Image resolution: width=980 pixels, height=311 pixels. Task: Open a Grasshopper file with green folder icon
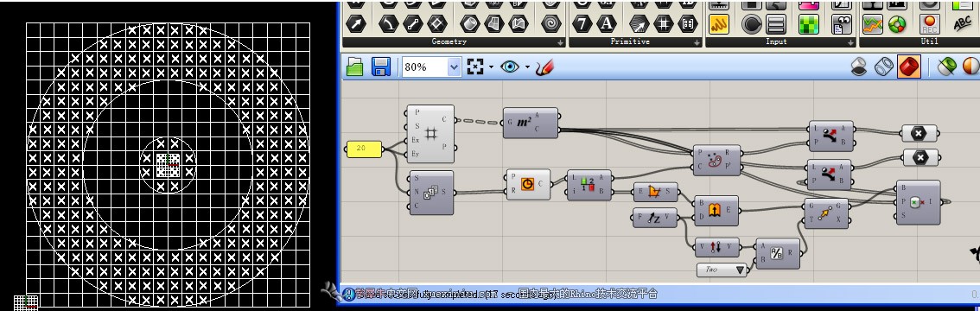click(x=355, y=67)
